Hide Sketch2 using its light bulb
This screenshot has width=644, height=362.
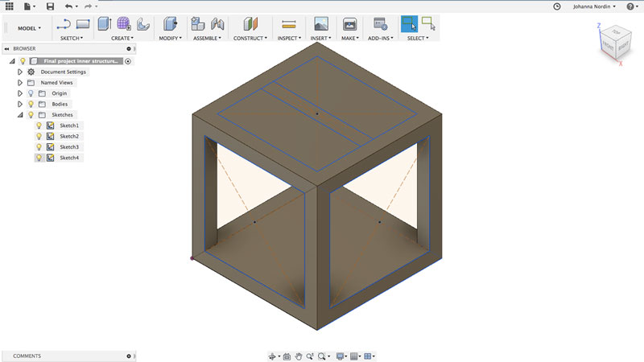tap(39, 136)
